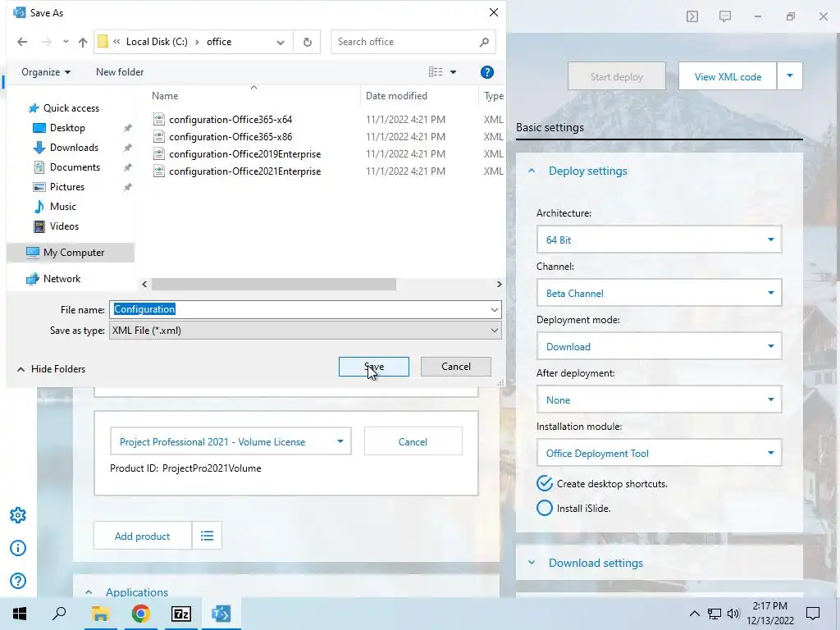Open Music in navigation pane
The image size is (840, 630).
click(62, 206)
